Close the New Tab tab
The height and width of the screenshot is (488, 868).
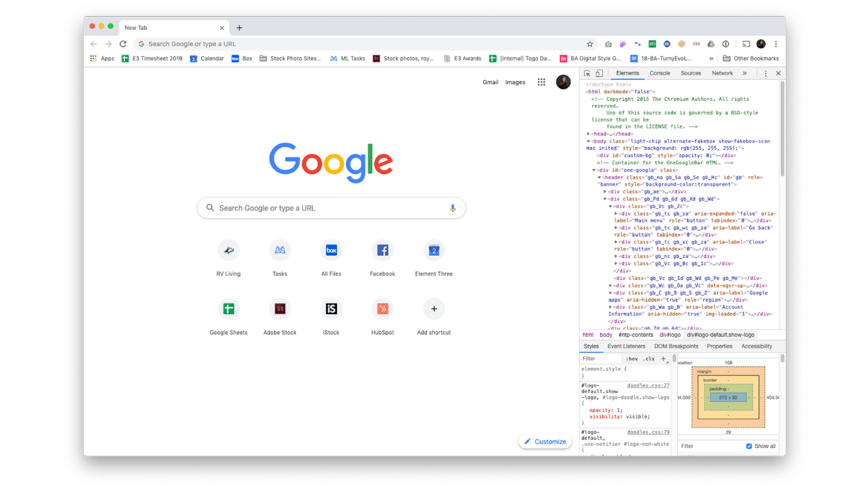(222, 28)
